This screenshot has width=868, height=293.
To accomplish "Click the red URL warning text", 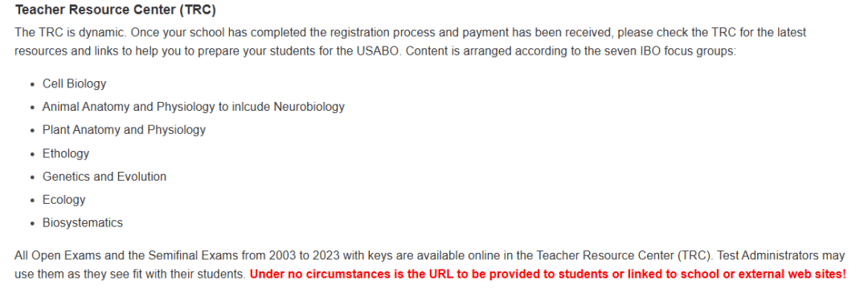I will [x=548, y=274].
